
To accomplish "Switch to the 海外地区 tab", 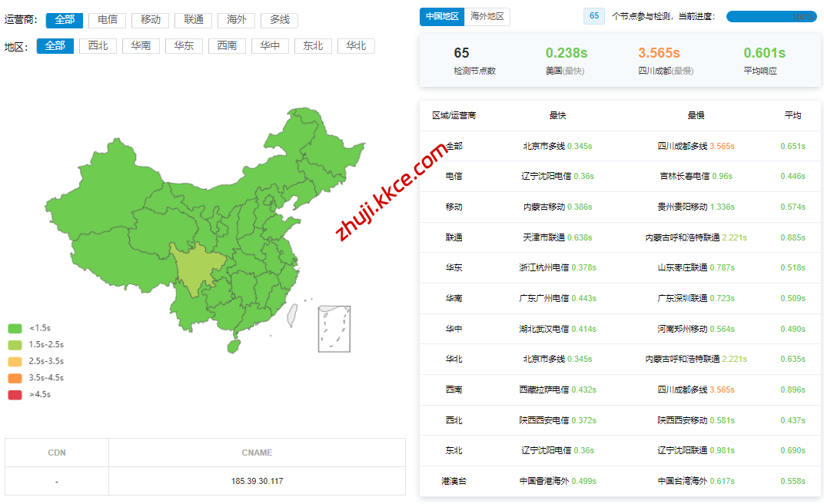I will [487, 16].
